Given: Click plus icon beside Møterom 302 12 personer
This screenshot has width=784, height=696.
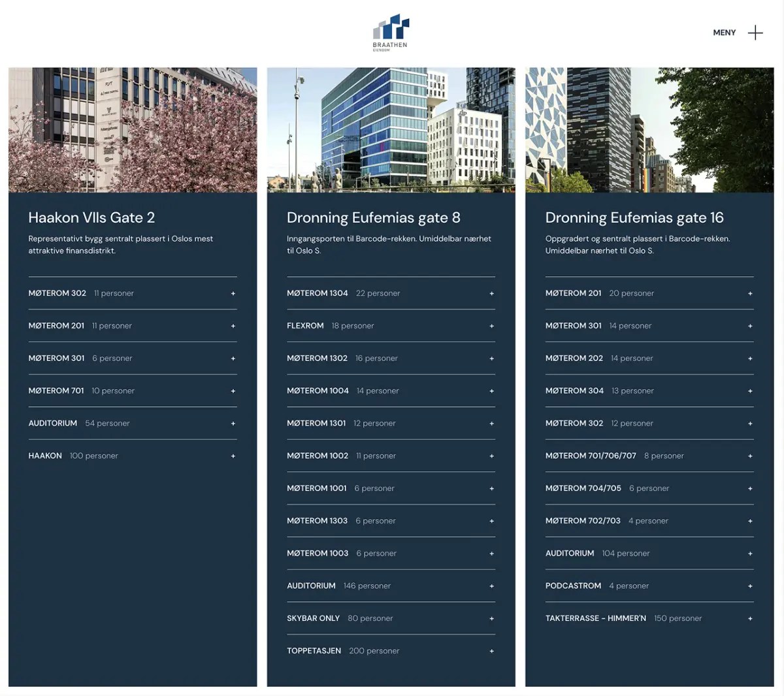Looking at the screenshot, I should click(x=750, y=424).
